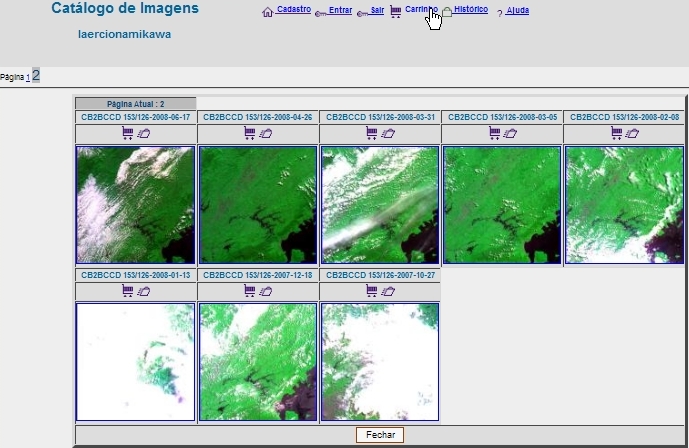
Task: Add 2008-01-13 image to cart
Action: [x=127, y=290]
